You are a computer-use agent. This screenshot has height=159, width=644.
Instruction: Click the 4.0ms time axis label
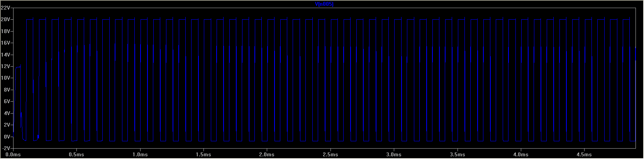[x=521, y=154]
